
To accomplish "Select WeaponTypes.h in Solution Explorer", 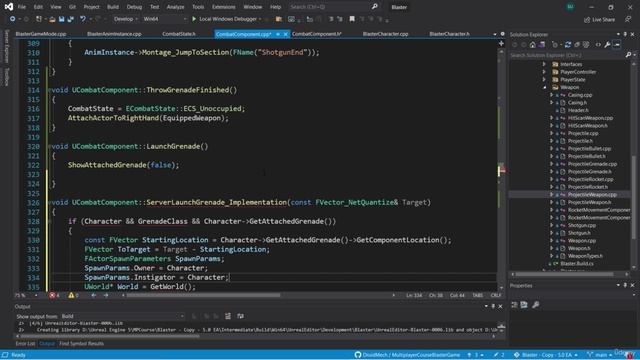I will [585, 256].
